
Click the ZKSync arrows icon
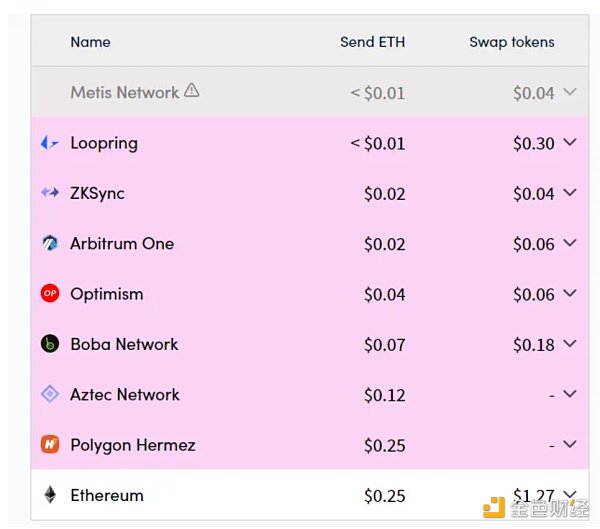tap(49, 193)
